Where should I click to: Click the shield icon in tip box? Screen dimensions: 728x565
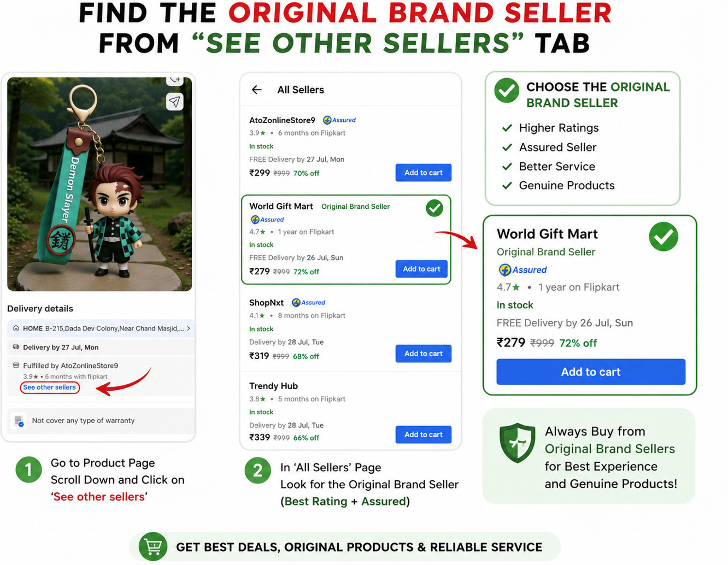(517, 443)
